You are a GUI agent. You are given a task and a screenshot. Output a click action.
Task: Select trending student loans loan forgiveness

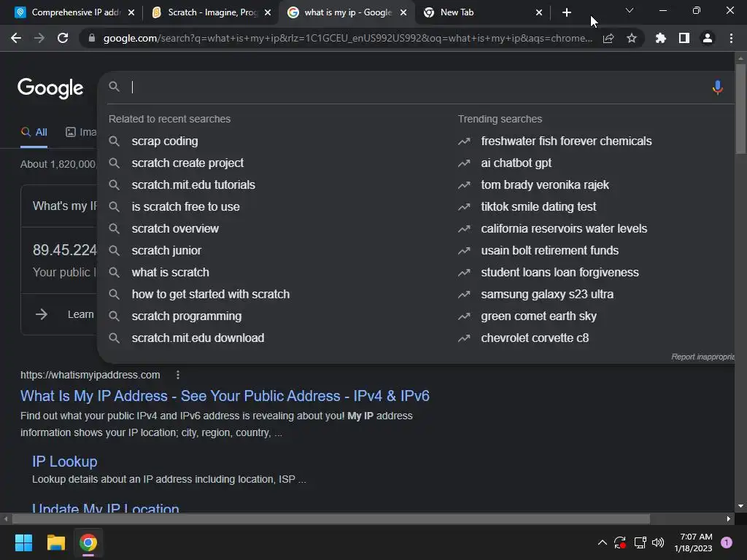pyautogui.click(x=560, y=273)
